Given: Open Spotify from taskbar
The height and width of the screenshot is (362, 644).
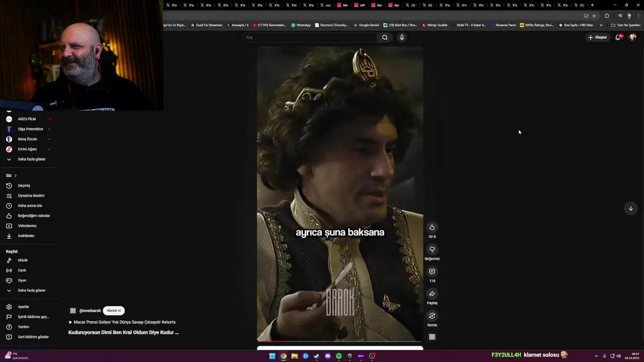Looking at the screenshot, I should tap(339, 356).
